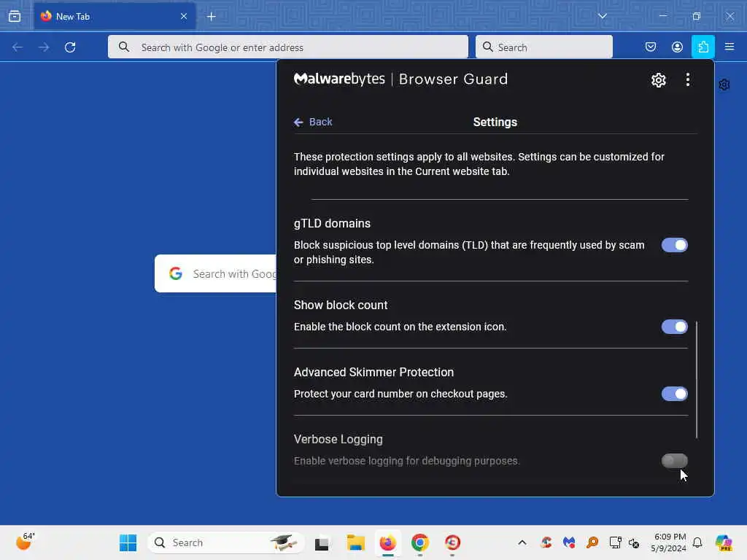Turn off Show block count toggle

[x=674, y=327]
